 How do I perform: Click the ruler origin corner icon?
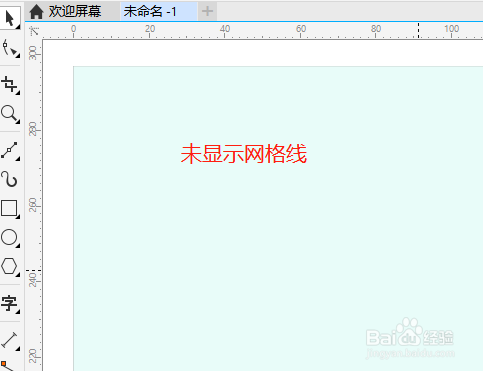click(34, 31)
